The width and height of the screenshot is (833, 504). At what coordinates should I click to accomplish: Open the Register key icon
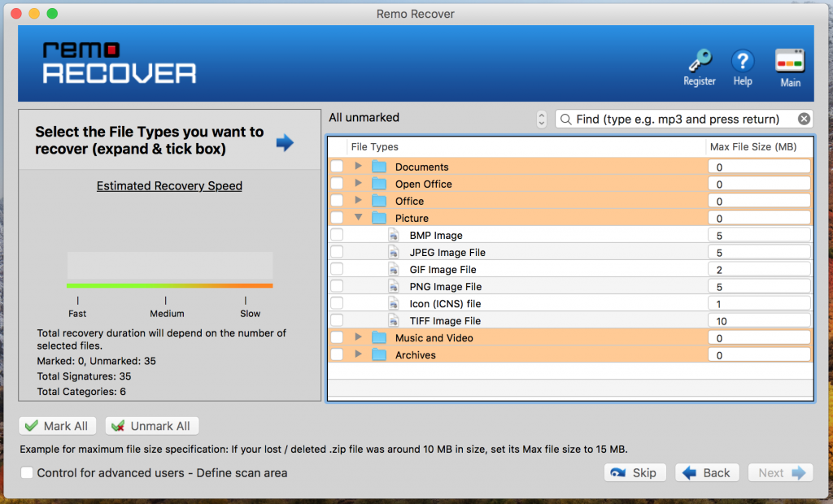(700, 60)
